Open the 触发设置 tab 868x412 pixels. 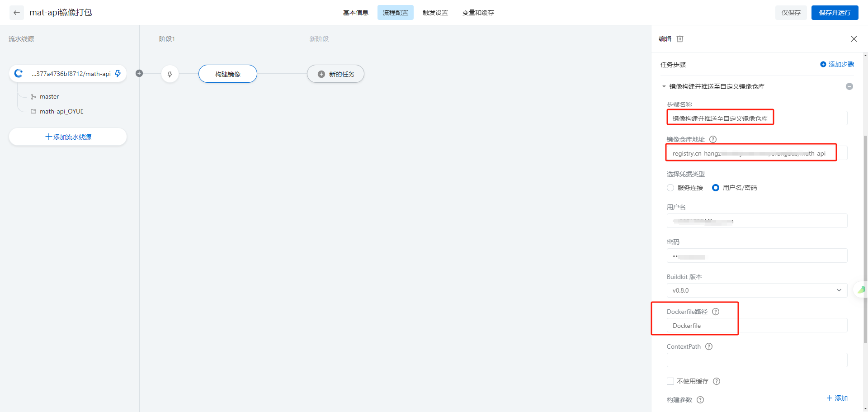435,13
